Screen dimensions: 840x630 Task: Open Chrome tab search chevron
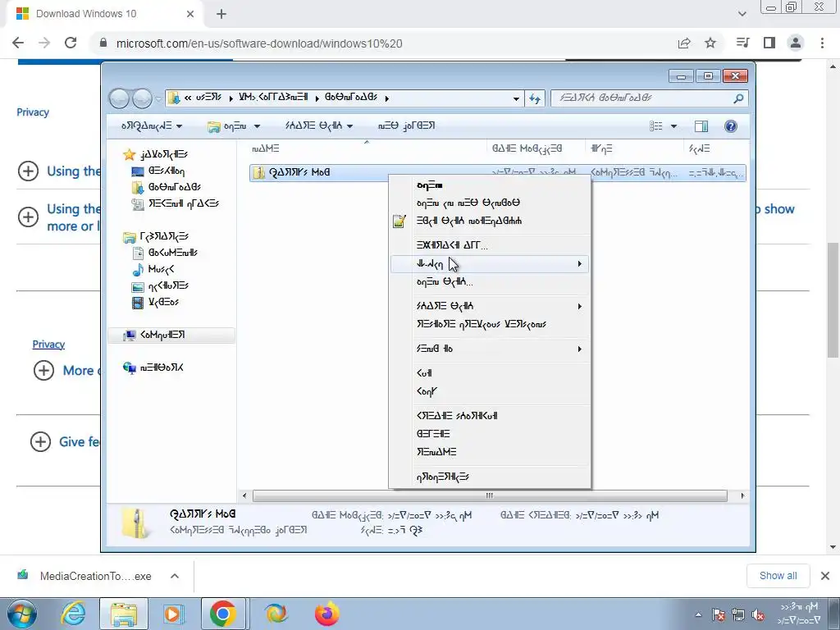click(x=742, y=14)
